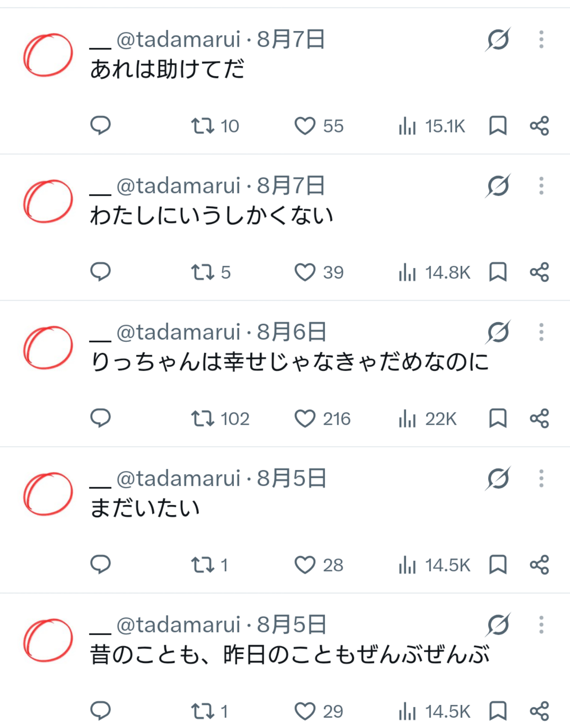The height and width of the screenshot is (728, 570).
Task: Repost the post with 10 reposts
Action: (215, 126)
